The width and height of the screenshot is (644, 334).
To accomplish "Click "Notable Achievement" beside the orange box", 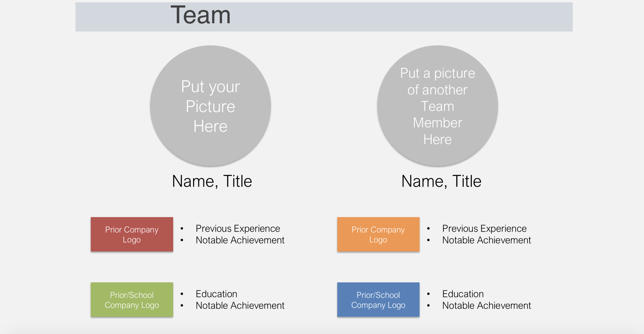I will point(487,240).
